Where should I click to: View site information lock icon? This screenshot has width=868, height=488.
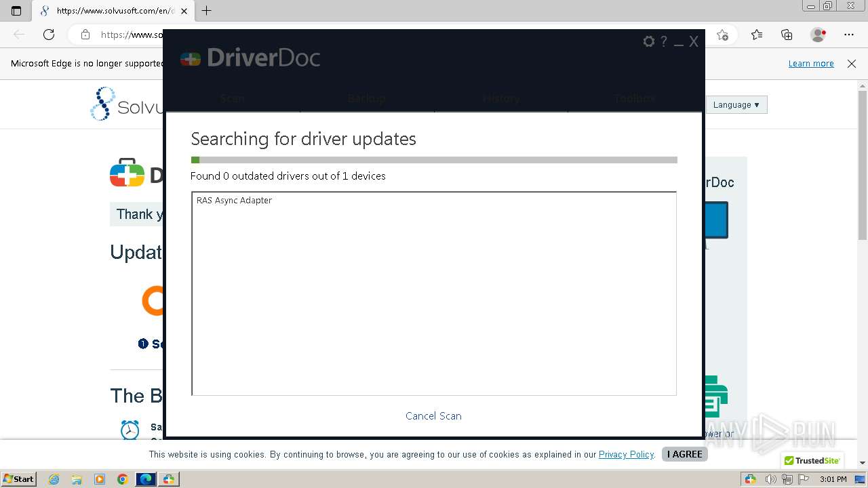85,35
